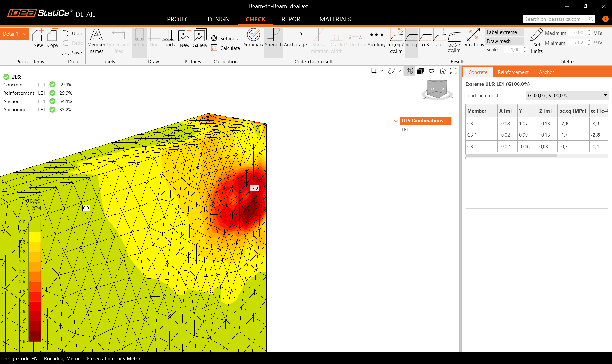Toggle solid view cube mode

pyautogui.click(x=421, y=71)
